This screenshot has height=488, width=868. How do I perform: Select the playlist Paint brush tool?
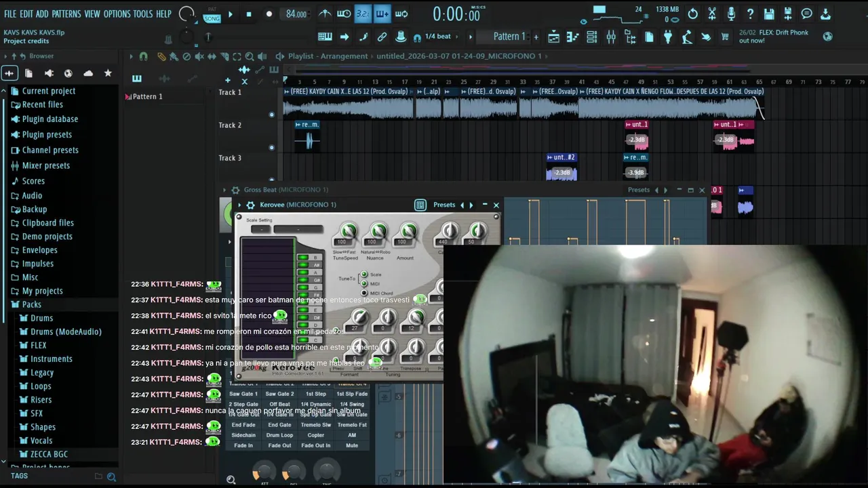tap(174, 56)
